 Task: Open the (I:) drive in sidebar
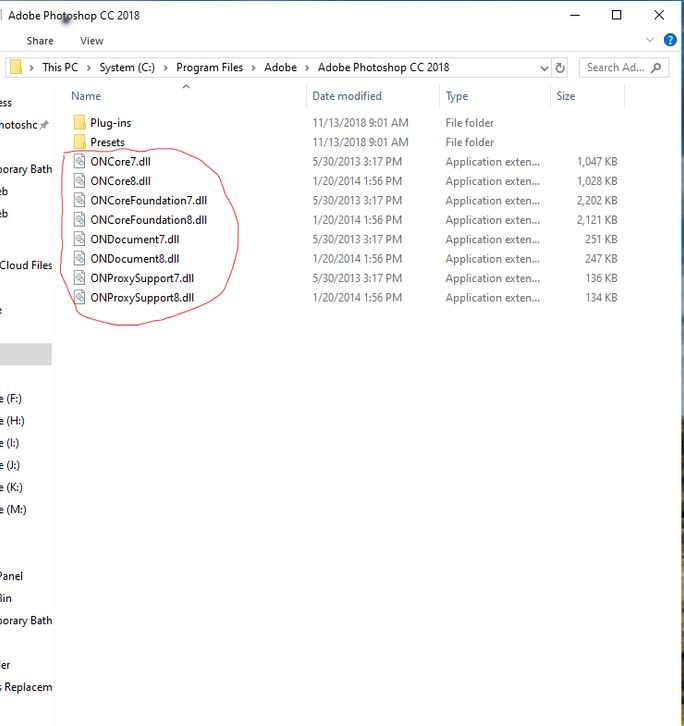(10, 443)
